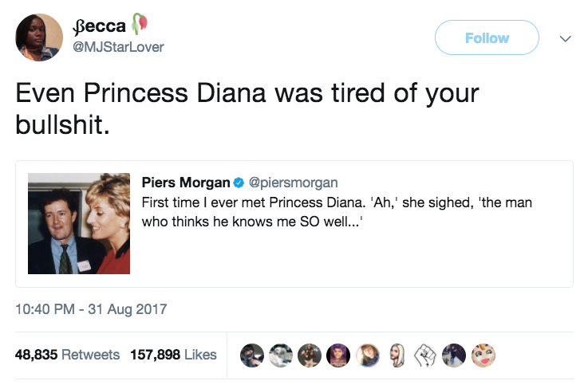Open the quoted tweet photo thumbnail

coord(79,223)
